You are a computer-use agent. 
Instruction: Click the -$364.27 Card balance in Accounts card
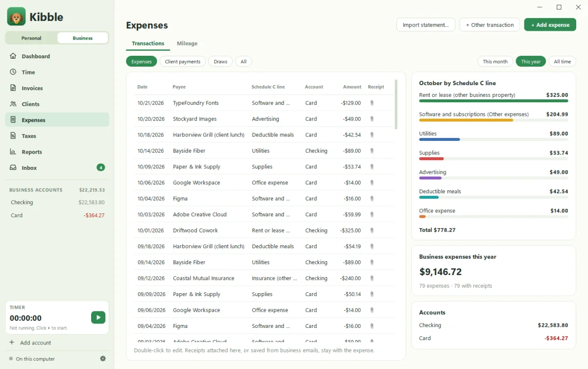556,338
